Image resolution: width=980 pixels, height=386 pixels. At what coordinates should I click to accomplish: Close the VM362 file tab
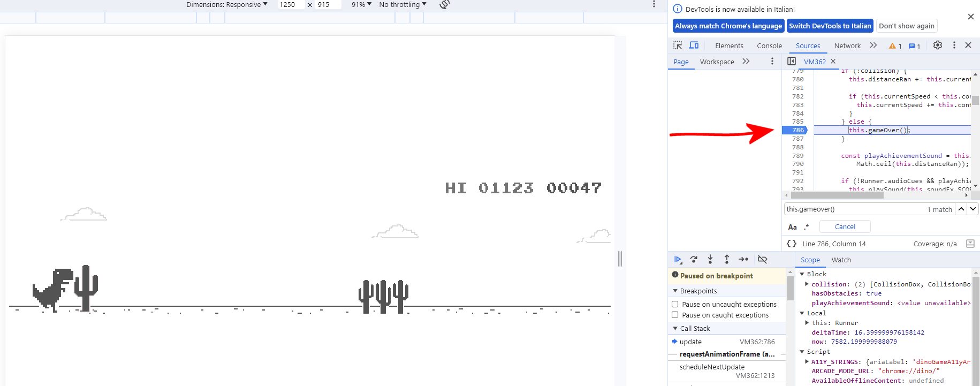pyautogui.click(x=833, y=62)
